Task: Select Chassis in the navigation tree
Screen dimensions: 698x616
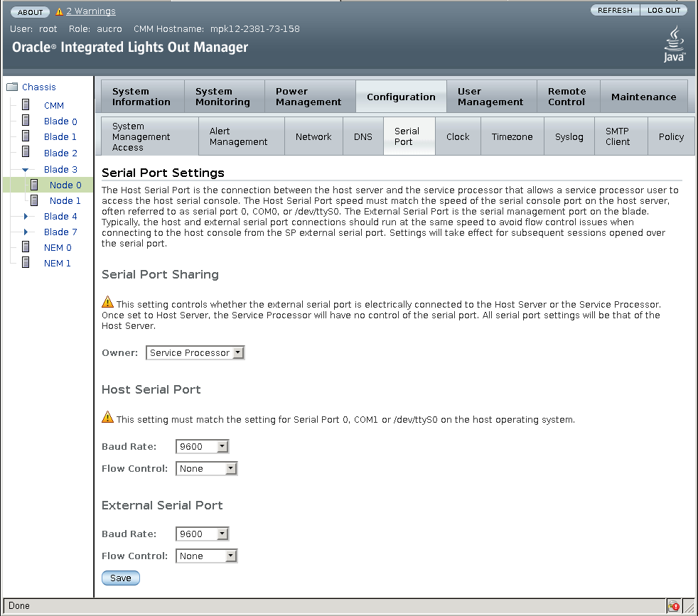Action: pos(39,87)
